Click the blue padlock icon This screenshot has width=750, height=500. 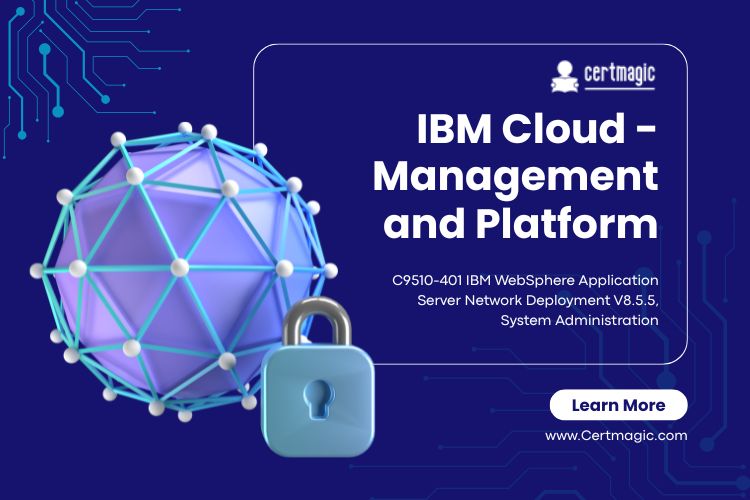318,377
